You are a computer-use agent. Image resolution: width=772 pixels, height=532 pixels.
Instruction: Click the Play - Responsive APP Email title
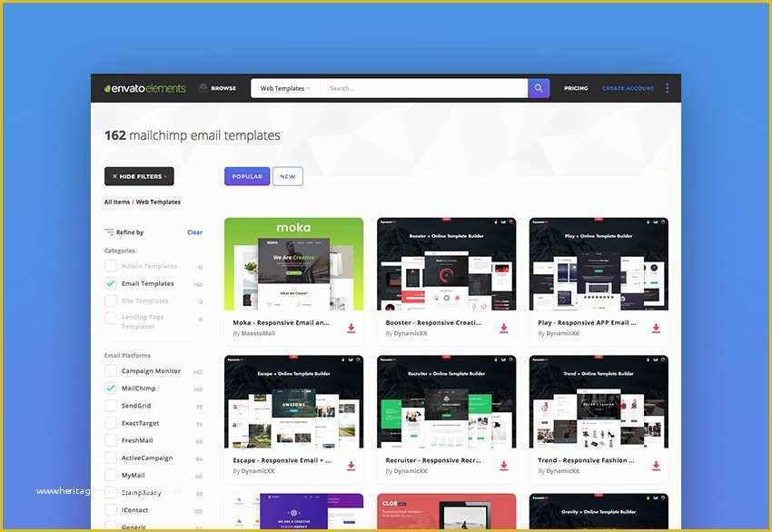coord(587,323)
